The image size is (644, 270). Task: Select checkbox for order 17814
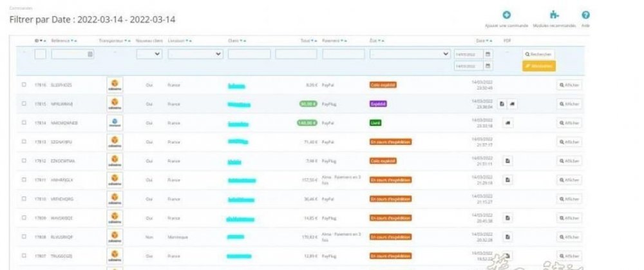[24, 122]
